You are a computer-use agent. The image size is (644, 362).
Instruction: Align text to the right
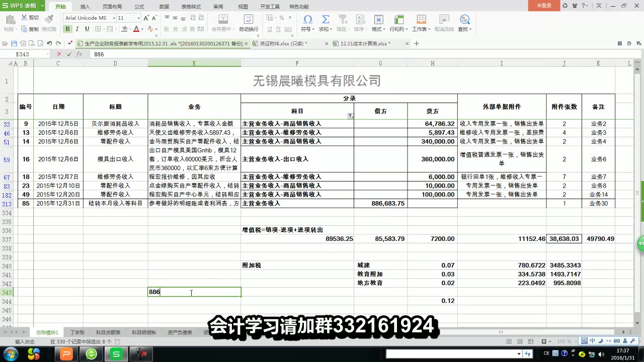pos(185,29)
